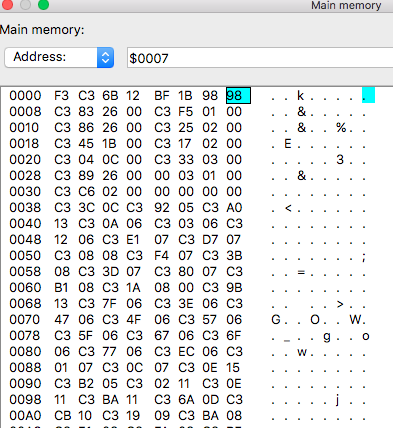Open the Address type dropdown
393x428 pixels.
point(59,57)
